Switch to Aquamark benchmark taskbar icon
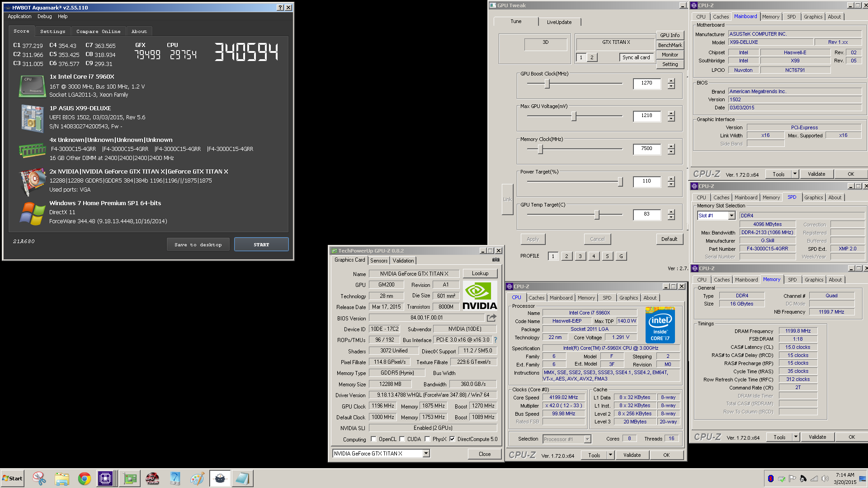Viewport: 868px width, 488px height. coord(220,479)
